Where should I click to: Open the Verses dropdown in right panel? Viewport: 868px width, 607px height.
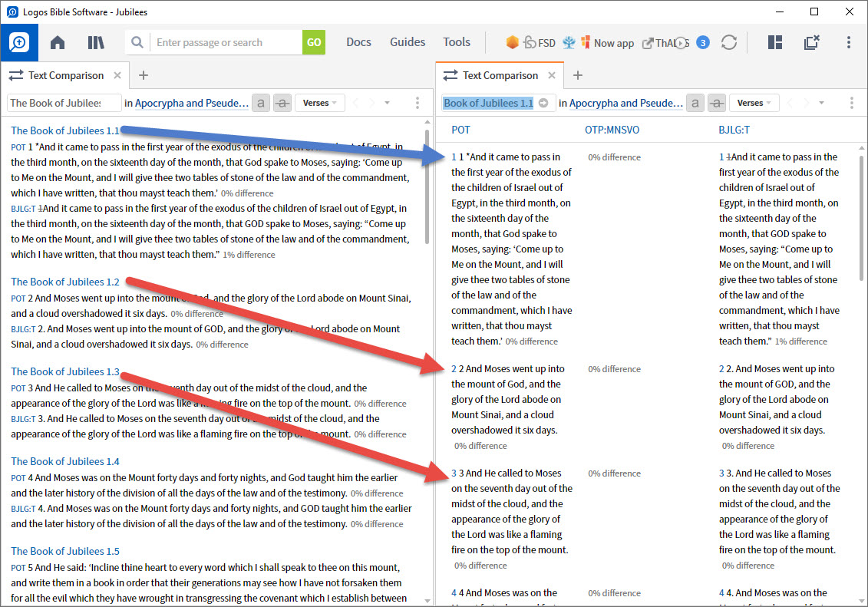pos(755,102)
